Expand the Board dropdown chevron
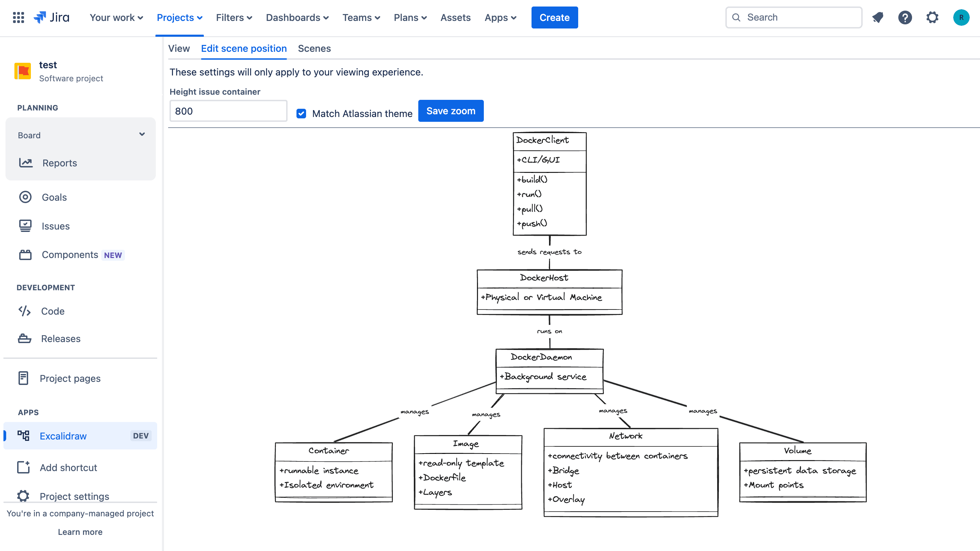The image size is (980, 551). [x=142, y=134]
